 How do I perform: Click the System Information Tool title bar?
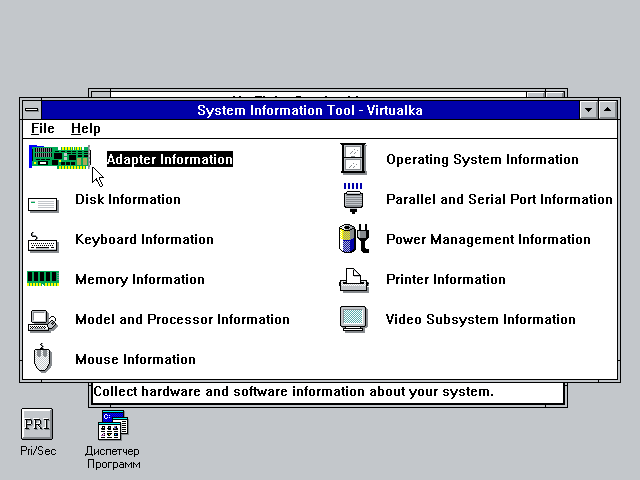click(x=309, y=110)
